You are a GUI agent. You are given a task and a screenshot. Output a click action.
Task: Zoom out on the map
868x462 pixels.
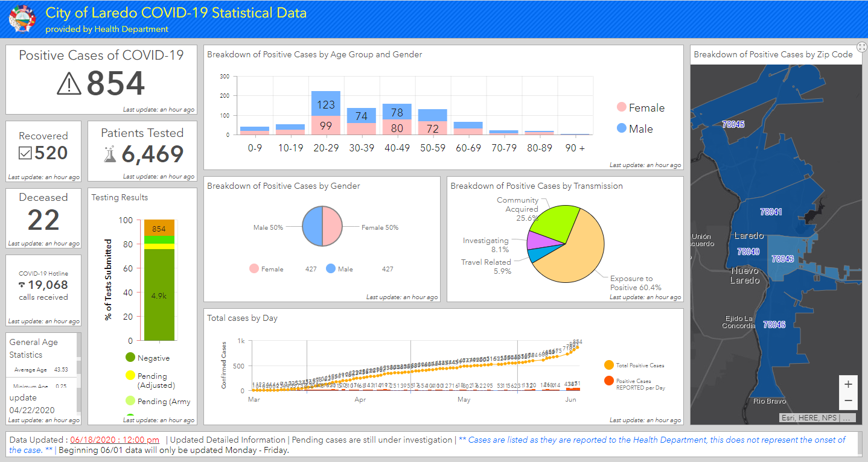pyautogui.click(x=848, y=400)
